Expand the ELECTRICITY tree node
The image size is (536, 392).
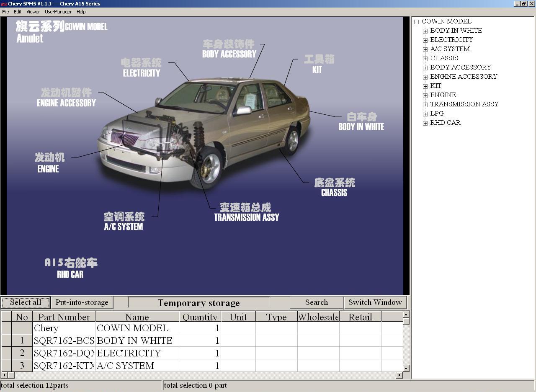click(425, 40)
